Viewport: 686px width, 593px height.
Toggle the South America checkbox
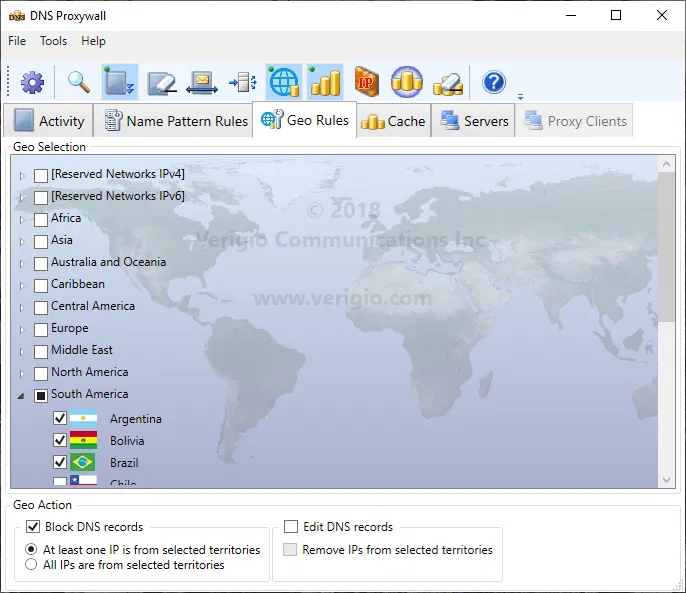tap(41, 396)
